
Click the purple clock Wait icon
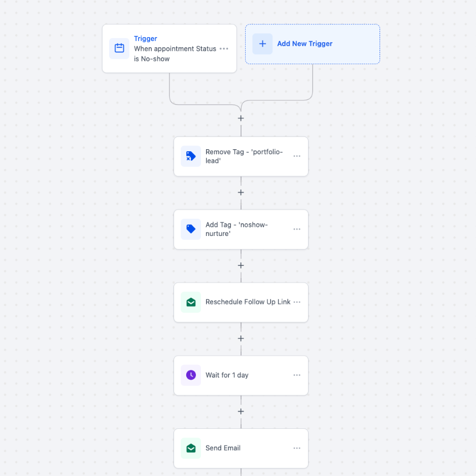191,376
